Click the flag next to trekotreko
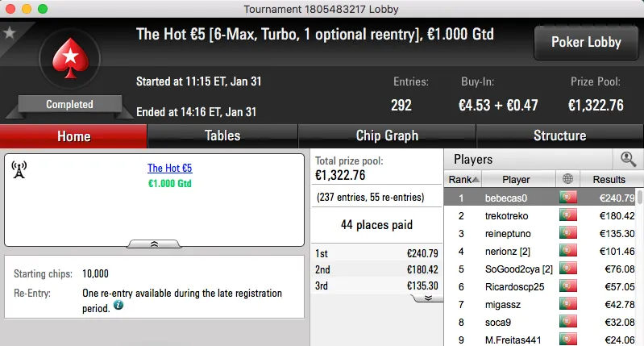The image size is (644, 346). [567, 215]
